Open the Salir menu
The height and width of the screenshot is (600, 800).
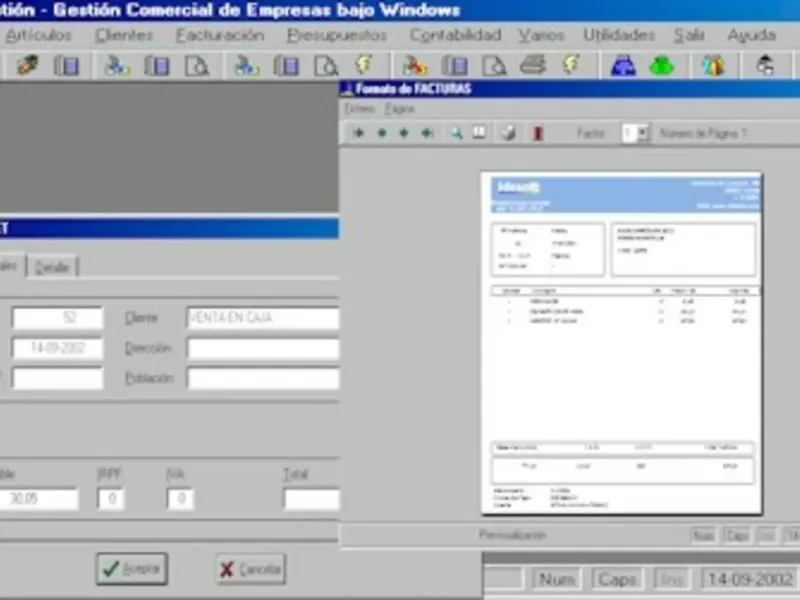pyautogui.click(x=689, y=35)
